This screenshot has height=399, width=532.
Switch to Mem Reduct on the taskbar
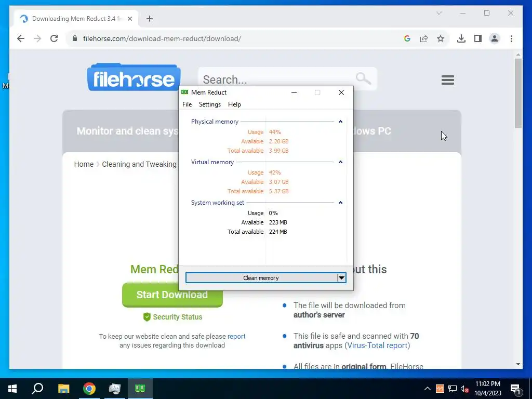pyautogui.click(x=140, y=389)
